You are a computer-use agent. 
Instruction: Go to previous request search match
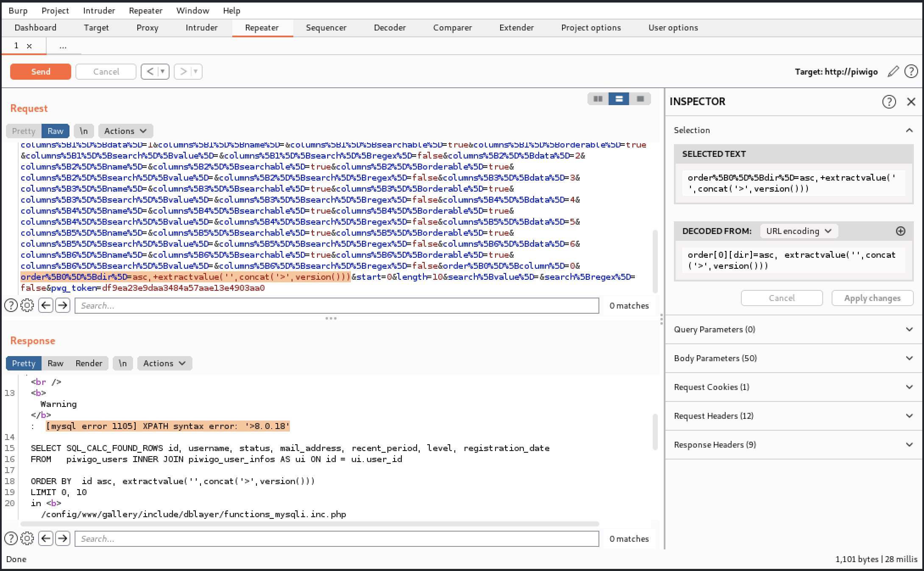coord(46,305)
